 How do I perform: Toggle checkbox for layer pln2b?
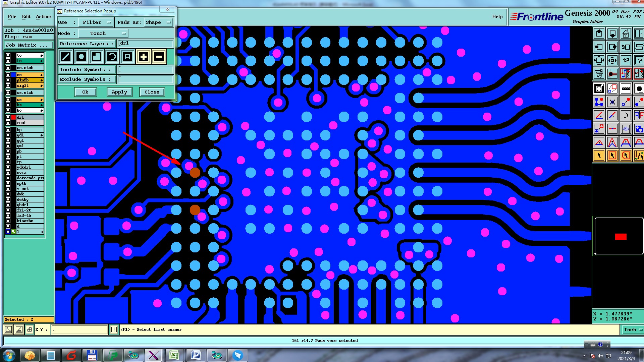pos(8,80)
